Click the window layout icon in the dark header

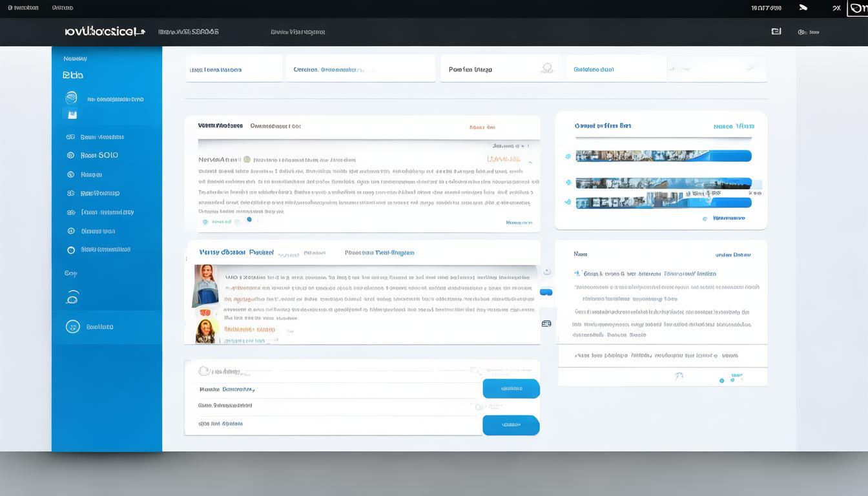[x=776, y=31]
